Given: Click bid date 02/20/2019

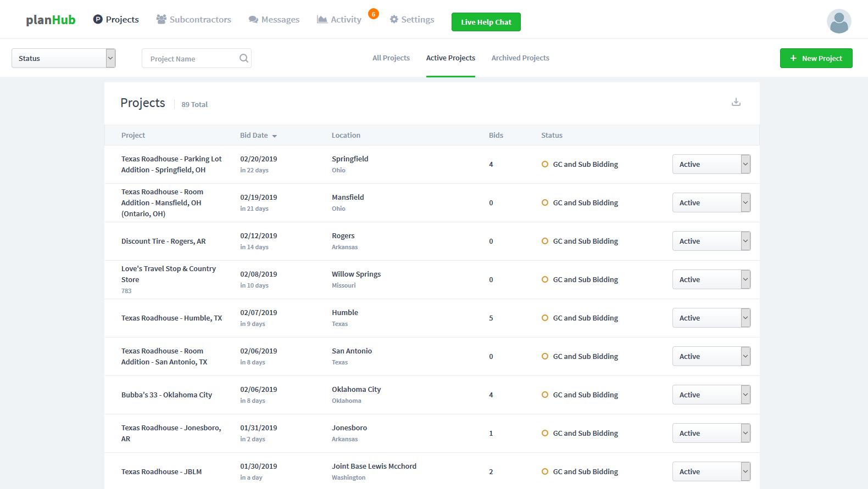Looking at the screenshot, I should coord(259,159).
